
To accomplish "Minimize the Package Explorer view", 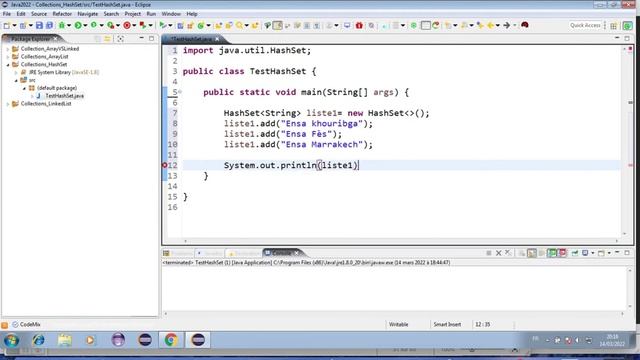I will 142,38.
